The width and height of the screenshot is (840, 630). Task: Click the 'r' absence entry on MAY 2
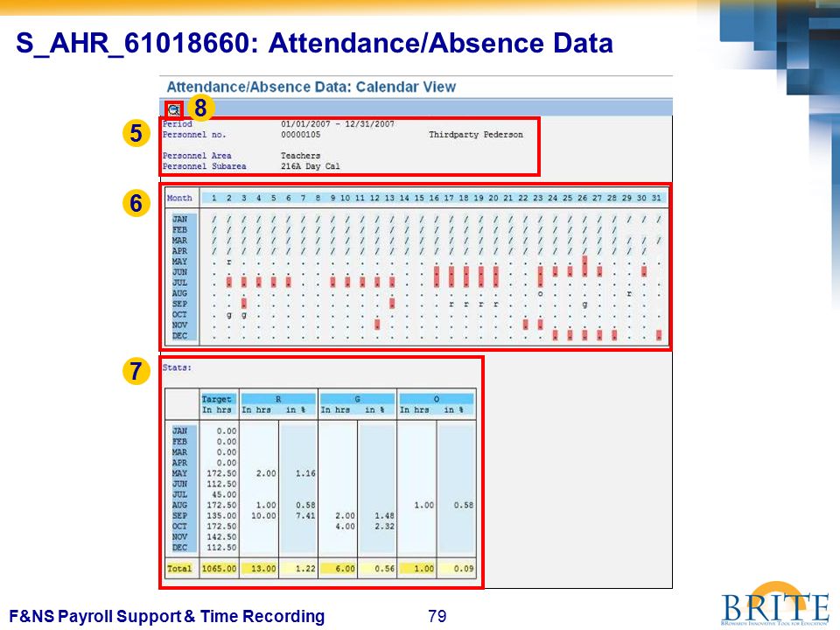coord(228,262)
